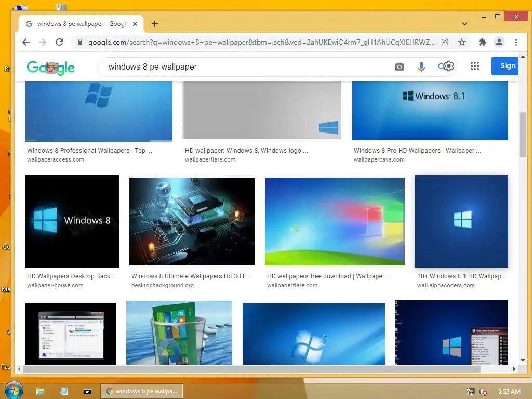Open the blue glowing Windows flag thumbnail

(x=313, y=334)
